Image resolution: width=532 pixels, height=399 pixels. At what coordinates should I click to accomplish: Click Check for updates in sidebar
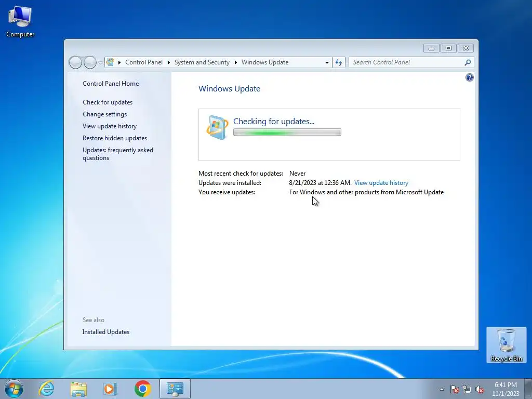coord(108,102)
